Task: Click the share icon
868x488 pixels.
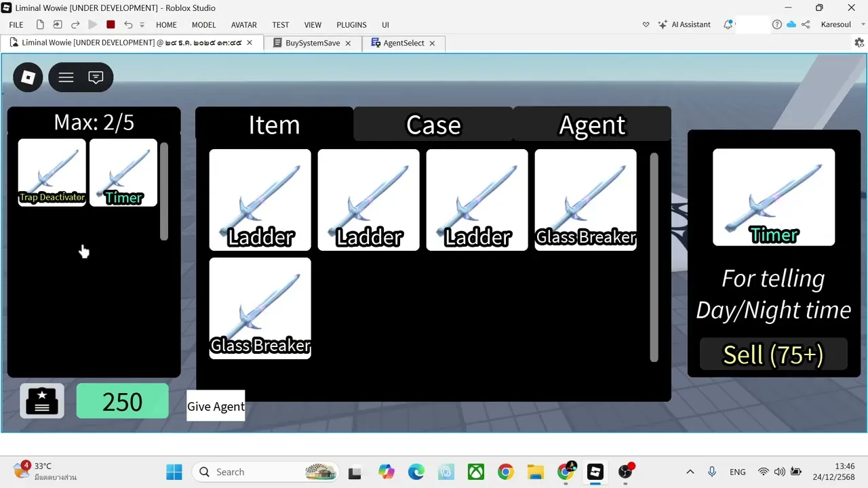Action: pyautogui.click(x=806, y=24)
